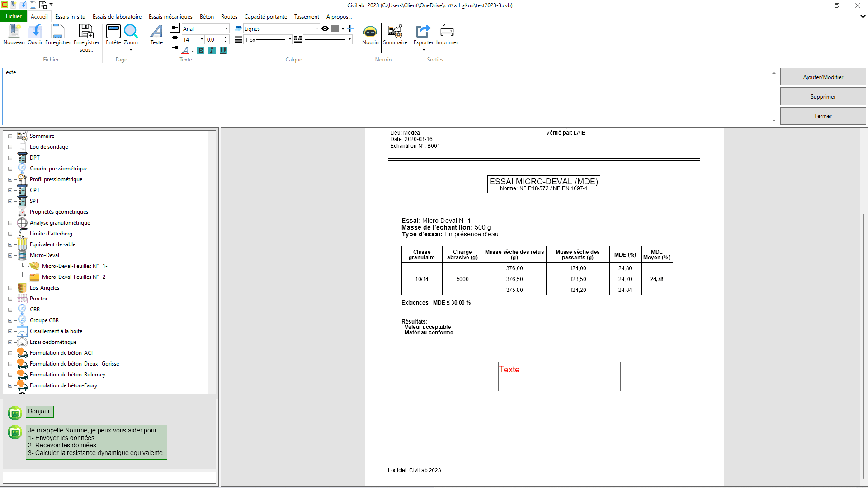Select Micro-Deval-Feuilles N°=1- sheet
The height and width of the screenshot is (488, 868).
click(75, 266)
